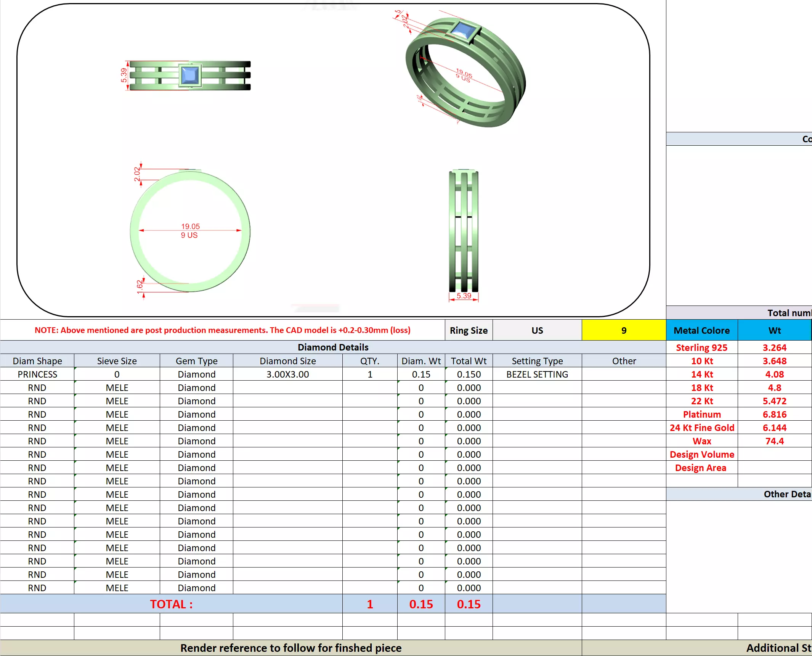Click the TOTAL label in summary row
812x656 pixels.
point(171,604)
